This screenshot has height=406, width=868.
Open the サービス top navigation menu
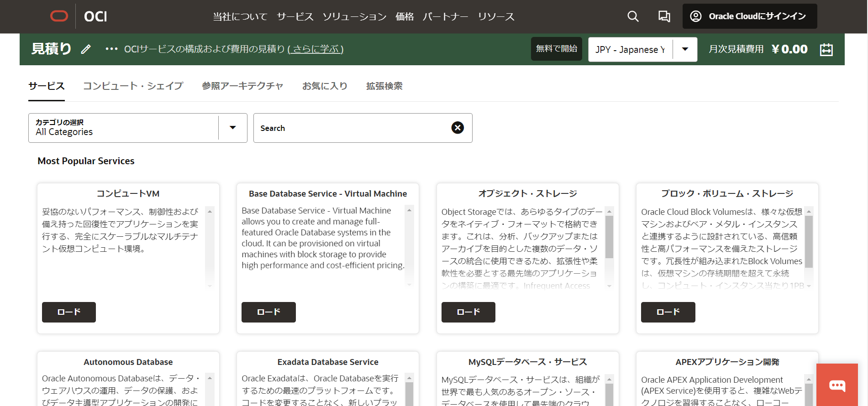tap(295, 17)
